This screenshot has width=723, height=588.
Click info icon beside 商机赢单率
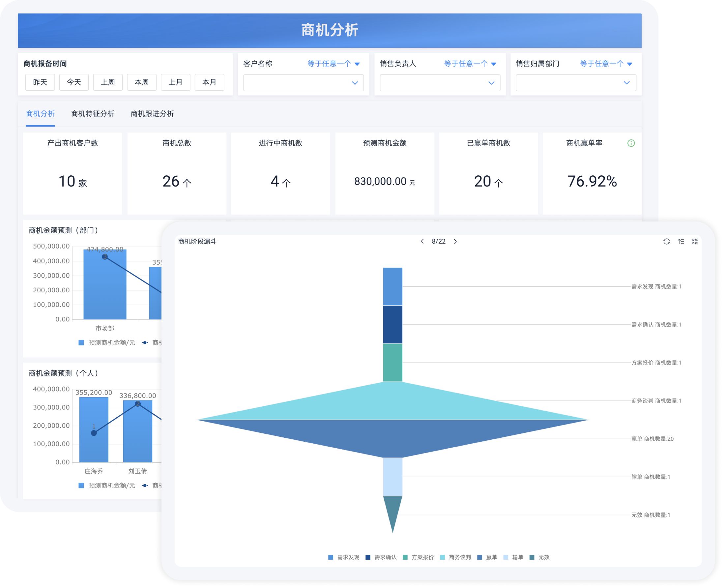pos(631,143)
